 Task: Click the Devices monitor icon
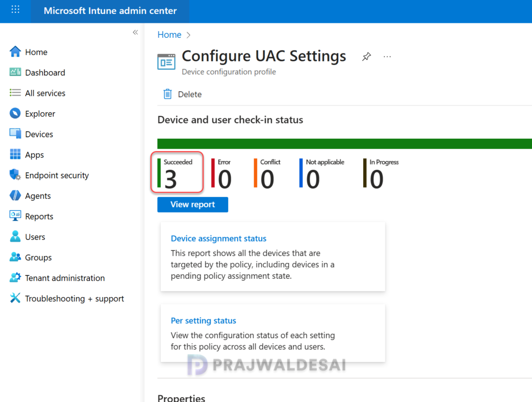[x=15, y=133]
